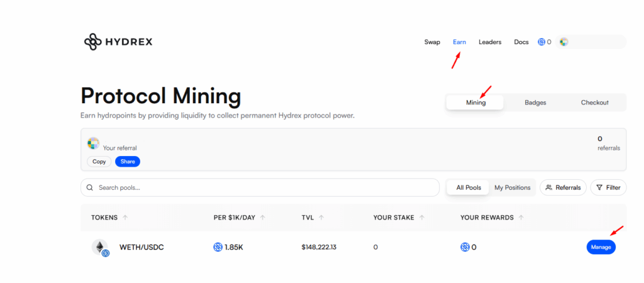Sort by the TOKENS column arrow
Viewport: 644px width, 283px height.
coord(125,218)
